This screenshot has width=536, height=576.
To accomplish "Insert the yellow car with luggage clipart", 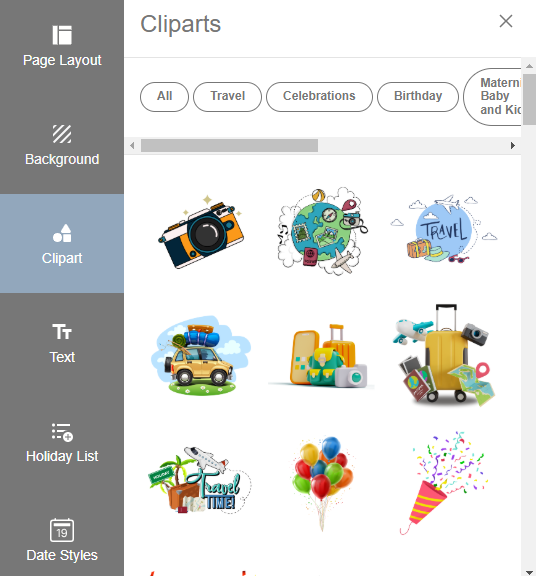I will (201, 355).
